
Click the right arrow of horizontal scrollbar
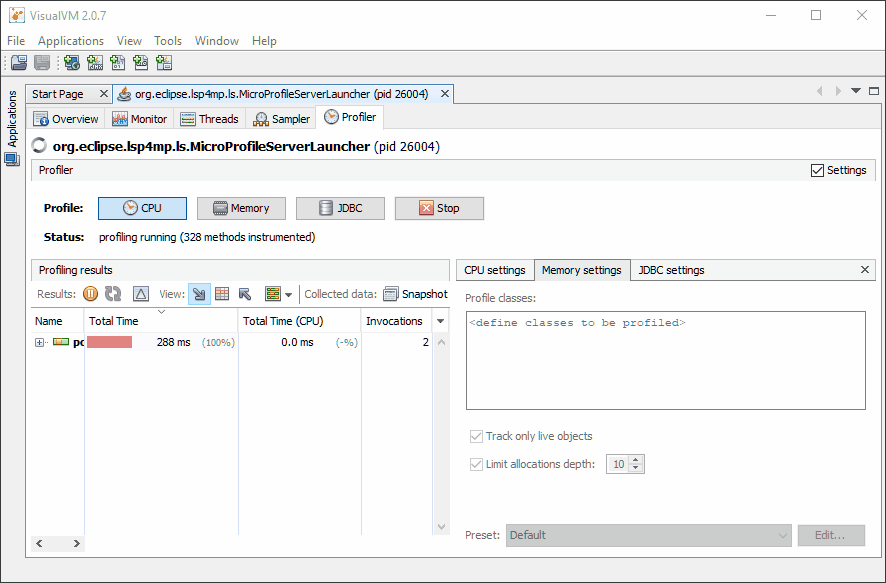pos(76,543)
